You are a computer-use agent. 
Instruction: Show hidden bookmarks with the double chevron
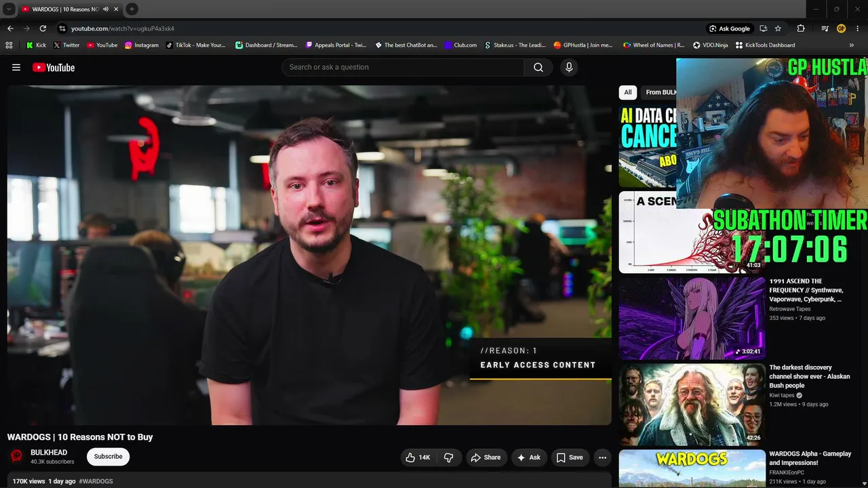point(852,45)
